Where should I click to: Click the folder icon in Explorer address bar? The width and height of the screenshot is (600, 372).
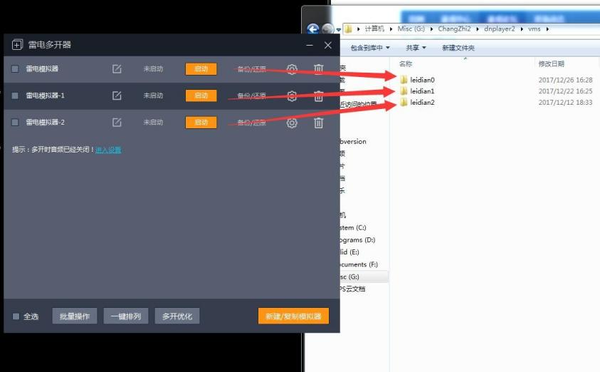point(348,29)
